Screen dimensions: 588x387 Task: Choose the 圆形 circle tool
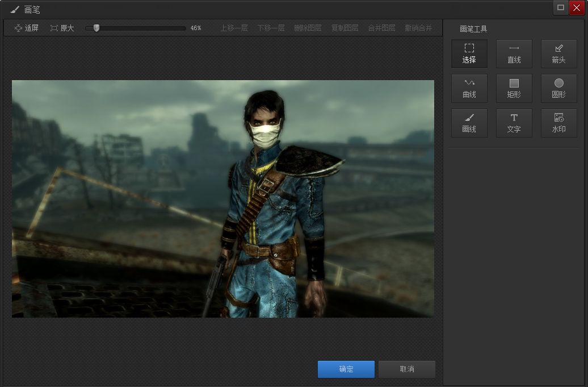click(x=558, y=89)
